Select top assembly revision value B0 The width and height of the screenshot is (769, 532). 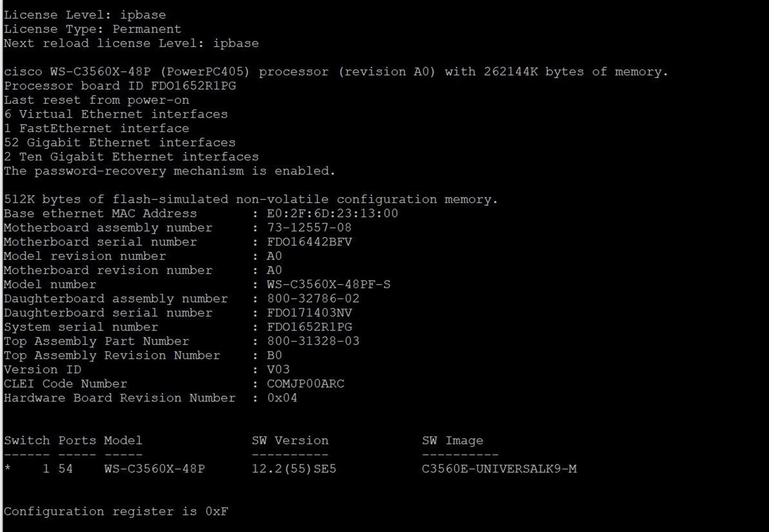(274, 356)
